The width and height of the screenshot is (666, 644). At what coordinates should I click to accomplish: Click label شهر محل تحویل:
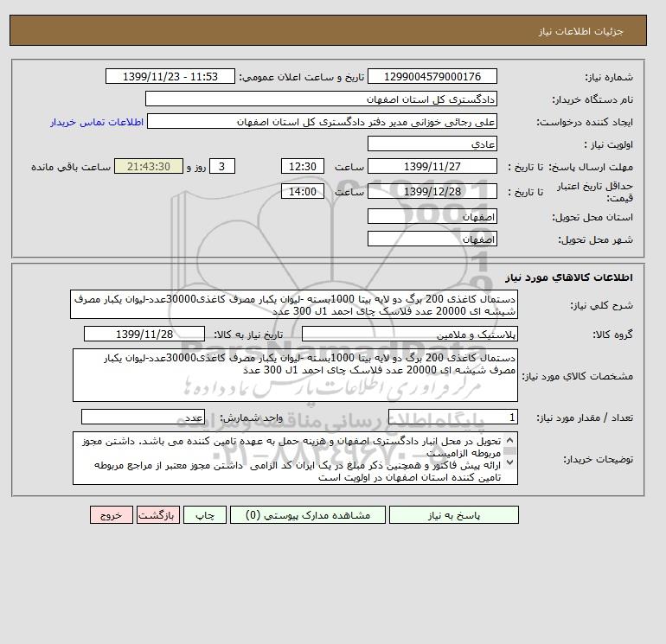point(595,239)
